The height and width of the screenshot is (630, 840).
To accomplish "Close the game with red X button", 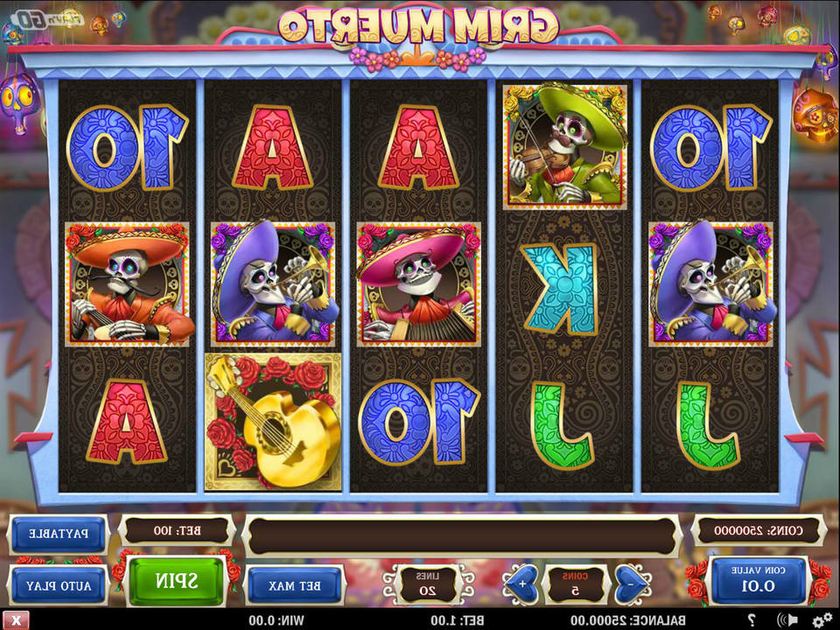I will tap(16, 620).
